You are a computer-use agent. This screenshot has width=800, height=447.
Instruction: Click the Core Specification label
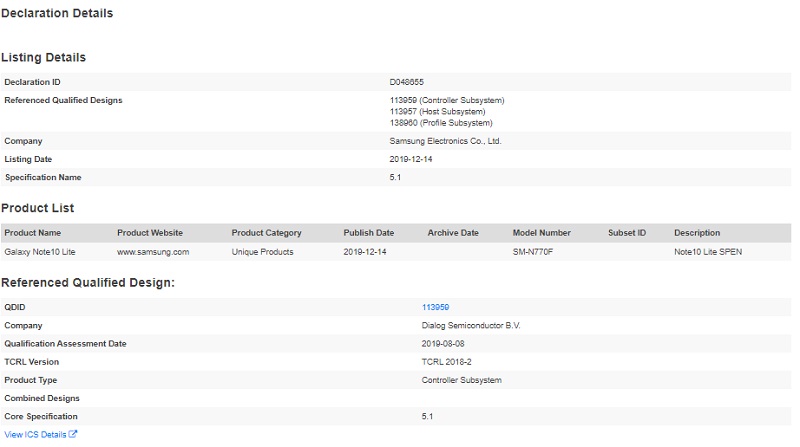(x=41, y=416)
